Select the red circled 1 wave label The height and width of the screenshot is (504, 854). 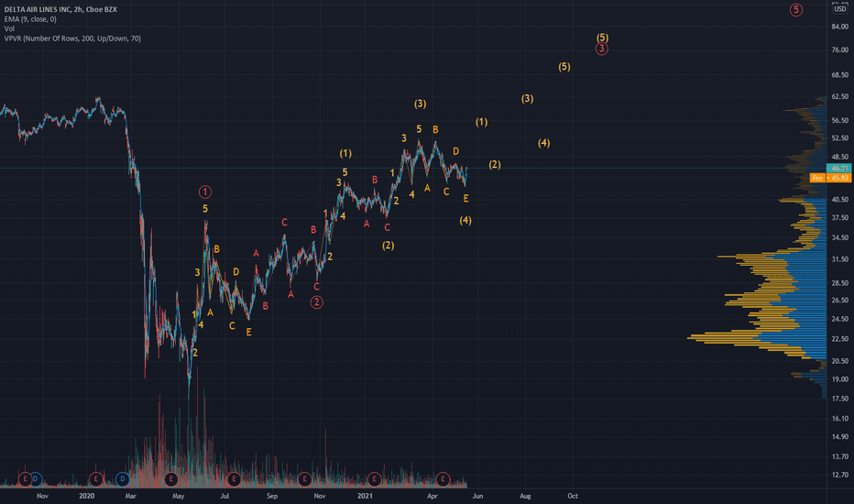tap(204, 192)
